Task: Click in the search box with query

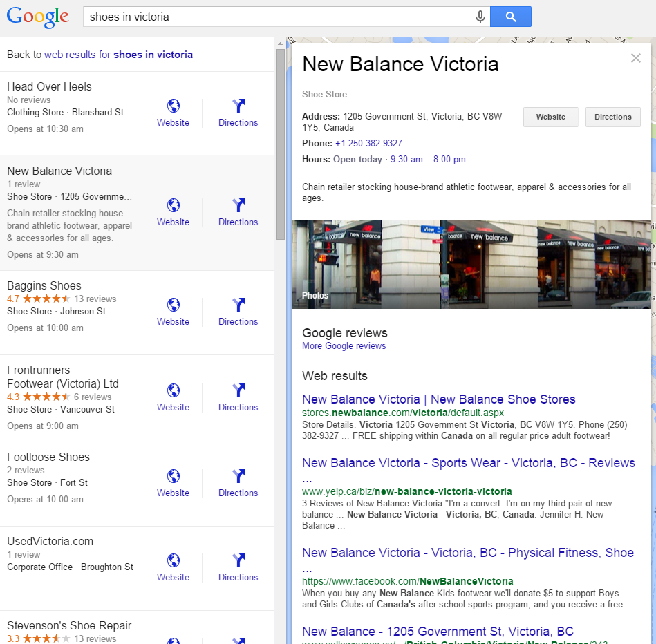Action: click(277, 17)
